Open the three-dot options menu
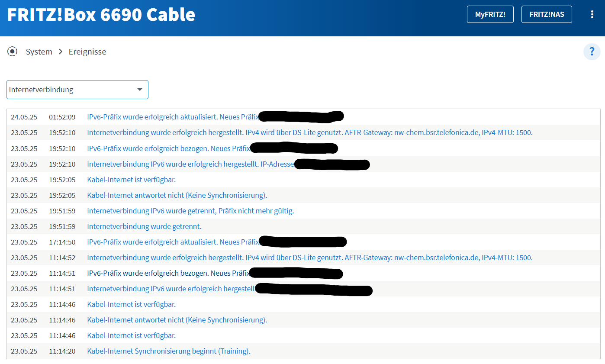This screenshot has width=605, height=364. (x=592, y=14)
